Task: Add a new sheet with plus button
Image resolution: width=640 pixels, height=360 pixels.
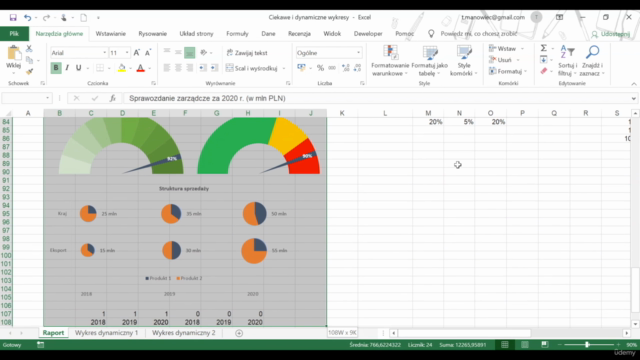Action: pyautogui.click(x=239, y=333)
